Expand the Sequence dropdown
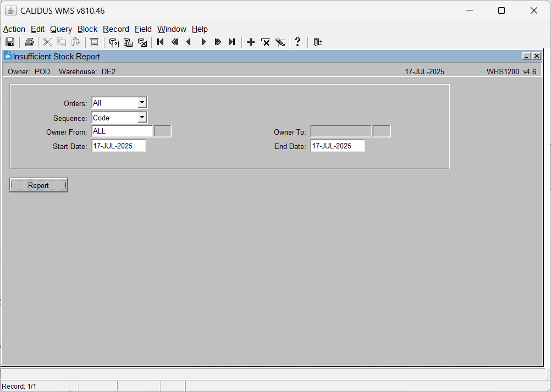This screenshot has width=551, height=392. click(x=142, y=117)
